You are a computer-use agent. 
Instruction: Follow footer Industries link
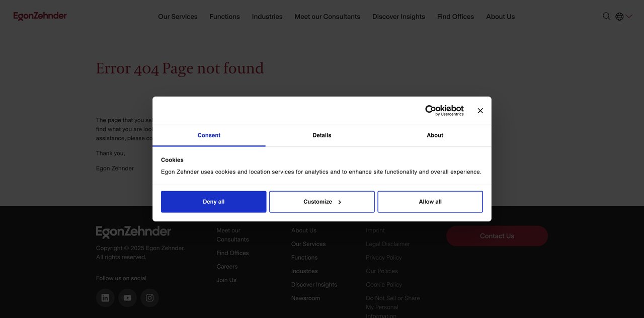[x=304, y=271]
